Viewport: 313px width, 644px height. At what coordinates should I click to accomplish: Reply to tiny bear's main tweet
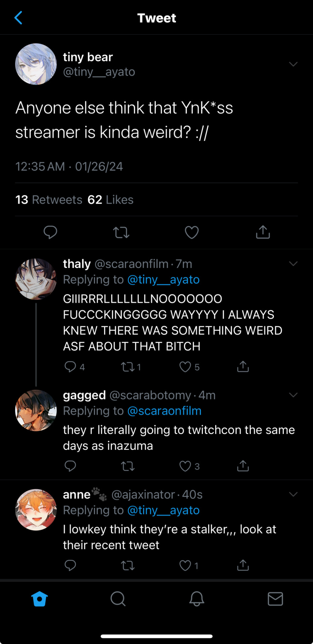point(50,232)
